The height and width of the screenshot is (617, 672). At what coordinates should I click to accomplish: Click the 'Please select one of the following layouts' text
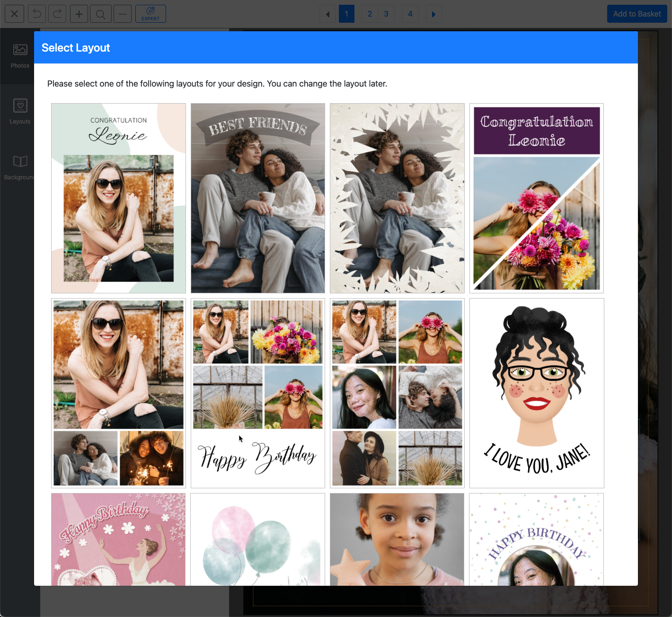pos(217,84)
